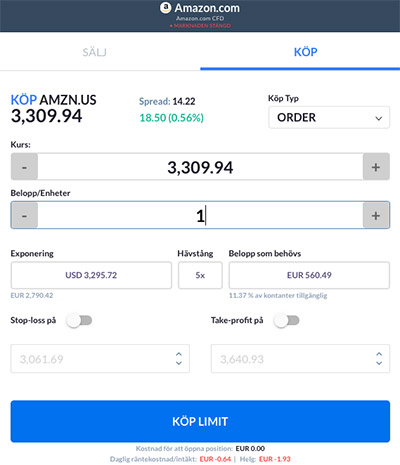
Task: Open the Köp Typ ORDER dropdown
Action: (329, 117)
